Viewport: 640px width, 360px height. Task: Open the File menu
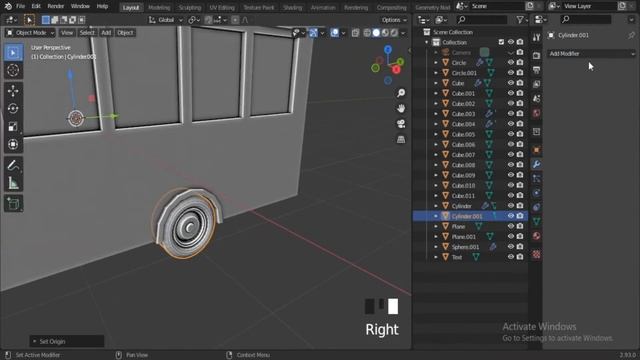click(x=20, y=7)
